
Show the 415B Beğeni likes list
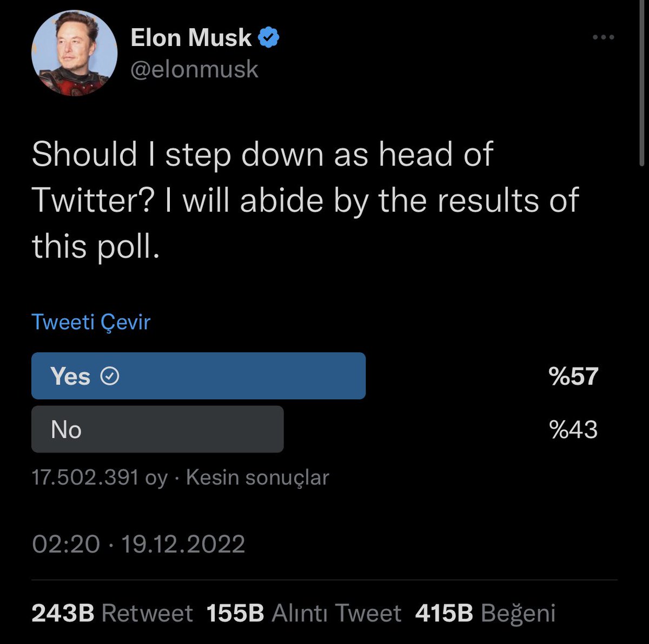pos(485,613)
